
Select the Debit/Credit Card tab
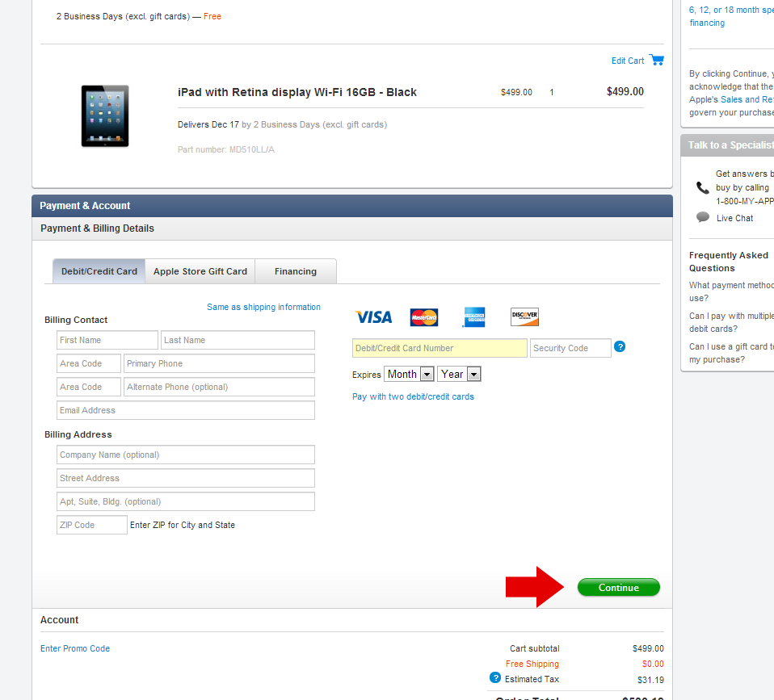[99, 271]
